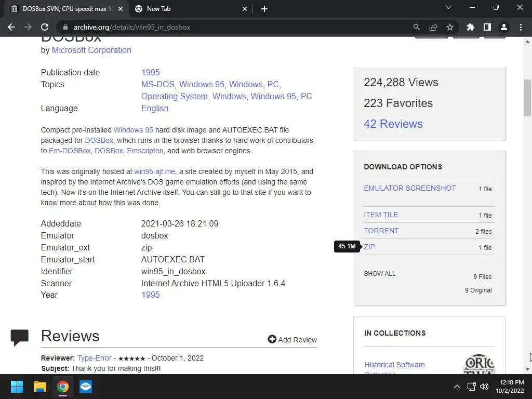Click the Chrome taskbar icon
Viewport: 532px width, 399px height.
click(x=63, y=387)
